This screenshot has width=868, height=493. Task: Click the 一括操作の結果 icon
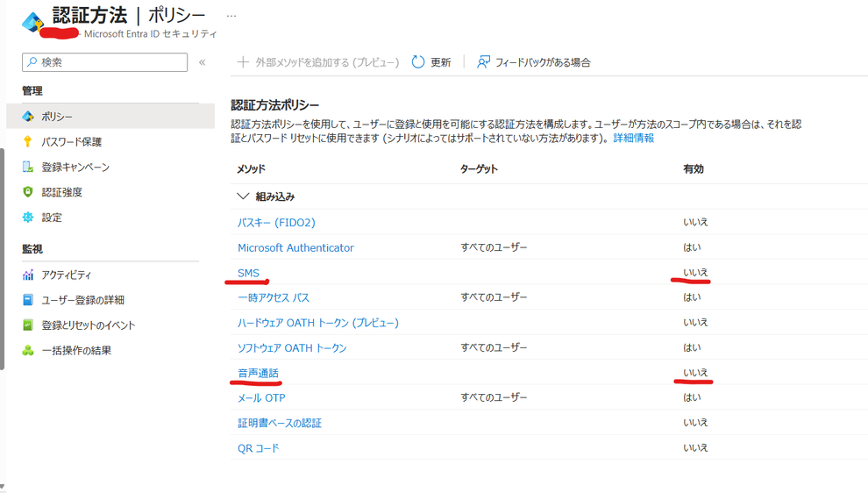pyautogui.click(x=28, y=350)
